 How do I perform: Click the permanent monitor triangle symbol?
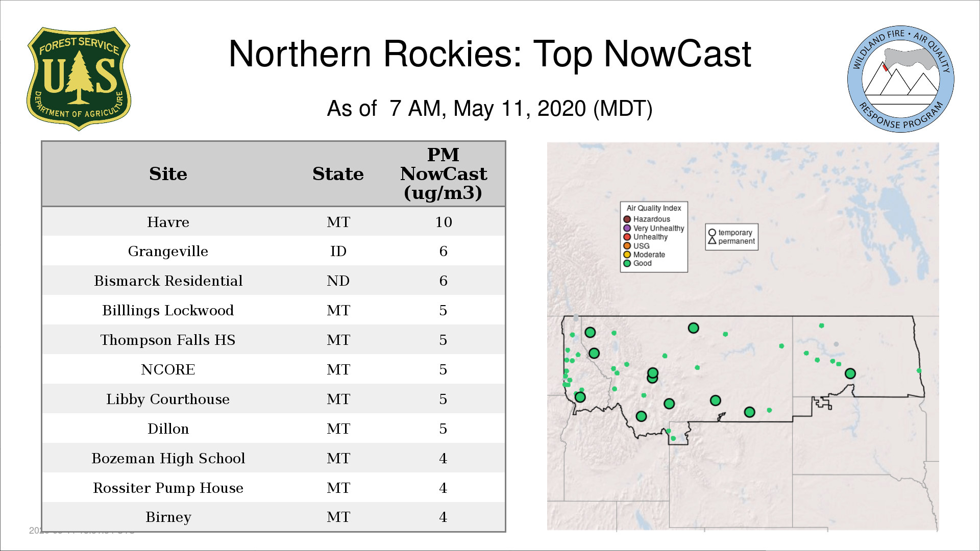(712, 241)
